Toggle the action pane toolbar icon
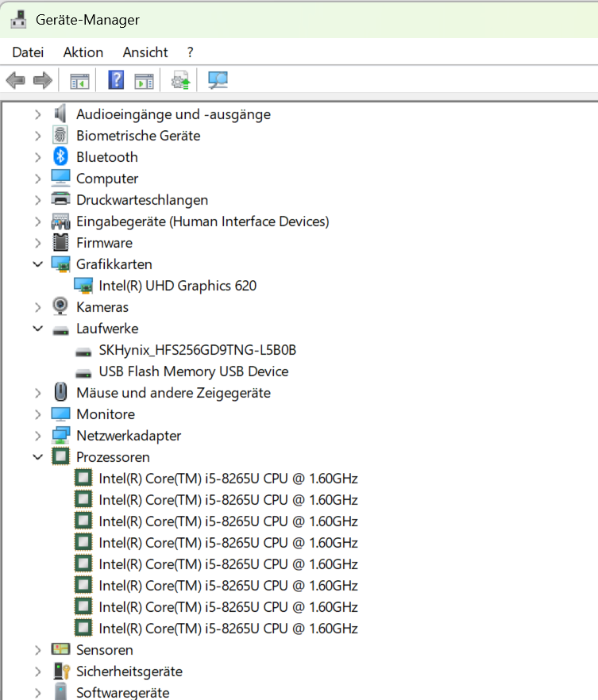Viewport: 598px width, 700px height. (x=144, y=81)
